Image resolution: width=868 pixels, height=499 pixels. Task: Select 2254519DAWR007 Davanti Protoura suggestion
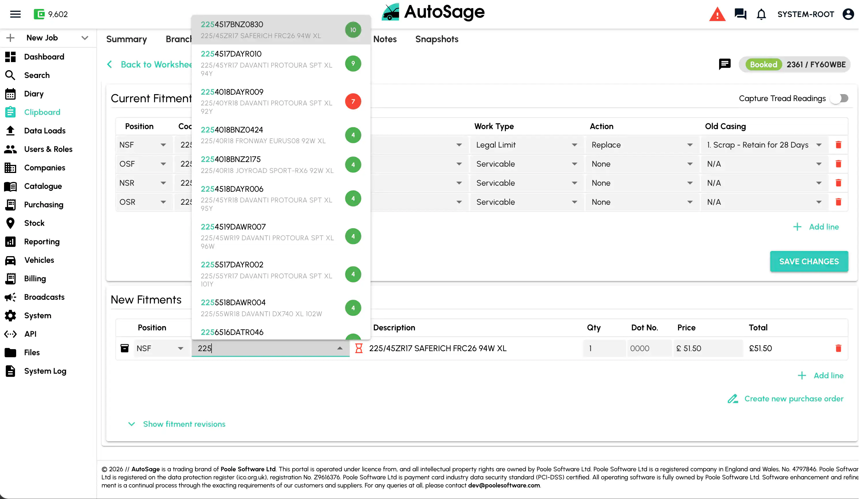pyautogui.click(x=281, y=236)
